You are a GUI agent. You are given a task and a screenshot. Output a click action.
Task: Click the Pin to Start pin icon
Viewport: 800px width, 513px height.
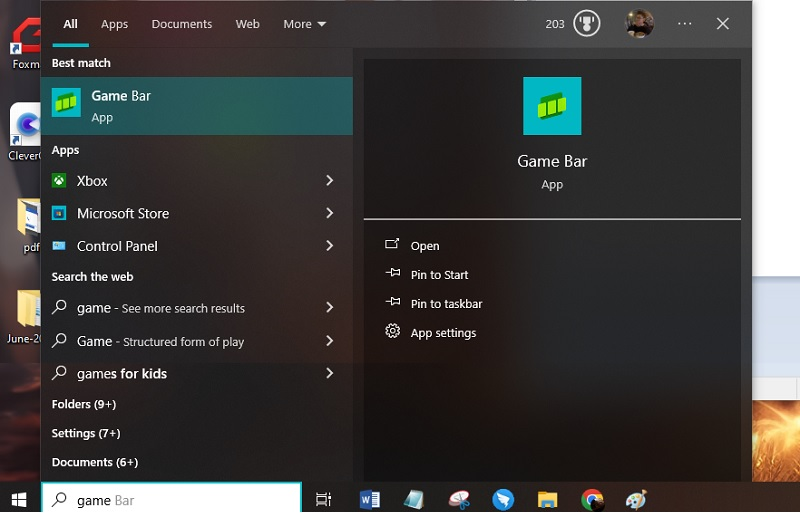pyautogui.click(x=392, y=273)
